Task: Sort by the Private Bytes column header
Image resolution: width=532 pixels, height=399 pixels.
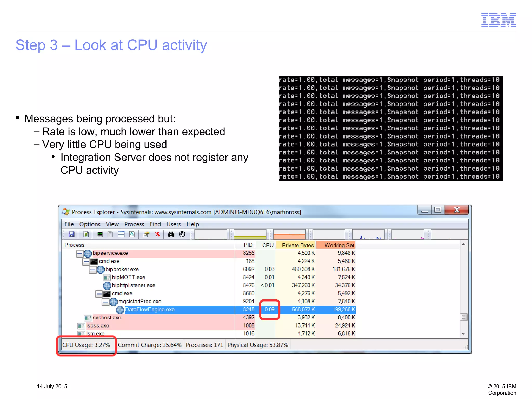Action: 296,245
